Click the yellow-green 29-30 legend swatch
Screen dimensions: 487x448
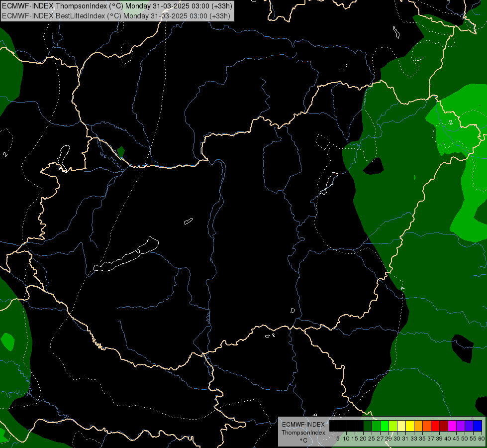[393, 426]
